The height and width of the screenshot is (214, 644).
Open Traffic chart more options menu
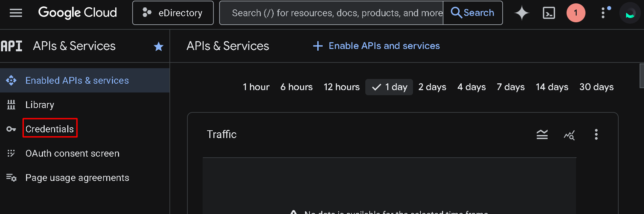pyautogui.click(x=596, y=134)
